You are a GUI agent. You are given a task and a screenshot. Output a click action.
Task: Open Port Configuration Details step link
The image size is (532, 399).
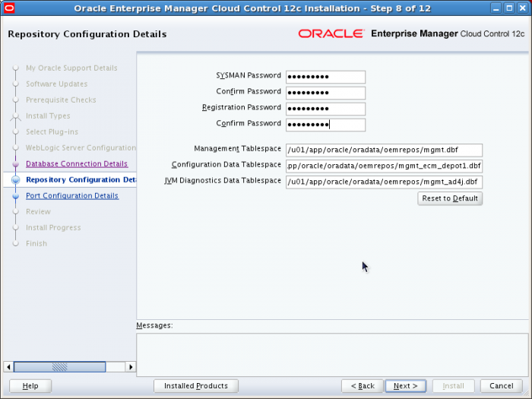(x=72, y=196)
